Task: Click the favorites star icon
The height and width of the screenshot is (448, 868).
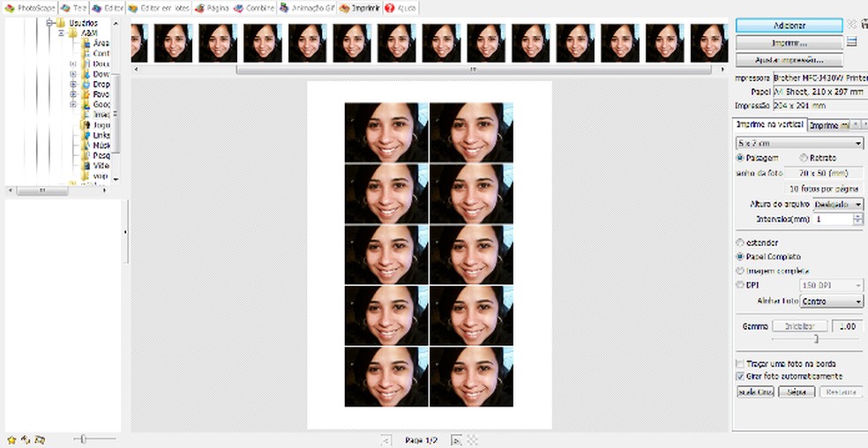Action: click(11, 440)
